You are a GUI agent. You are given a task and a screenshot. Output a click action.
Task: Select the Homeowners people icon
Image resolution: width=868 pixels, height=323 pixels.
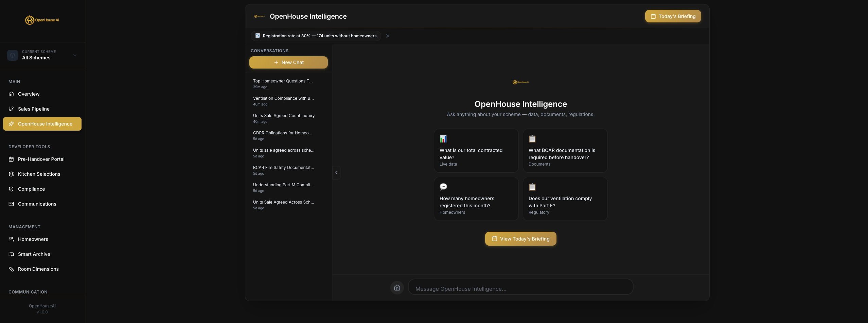click(11, 239)
